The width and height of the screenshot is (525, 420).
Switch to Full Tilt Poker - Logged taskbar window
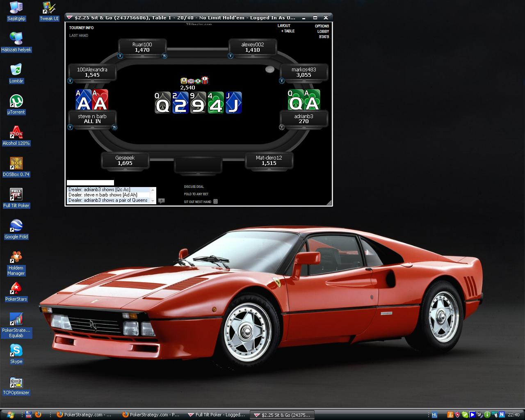(217, 415)
